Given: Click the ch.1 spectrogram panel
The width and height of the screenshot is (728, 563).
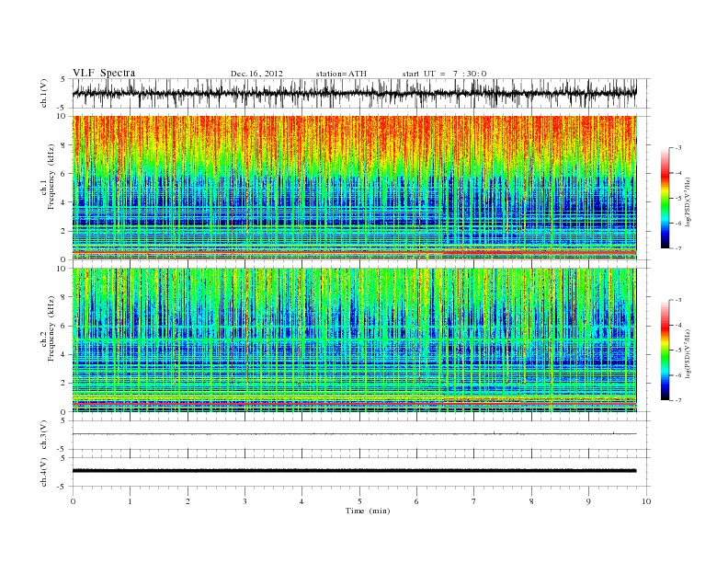Looking at the screenshot, I should 355,188.
